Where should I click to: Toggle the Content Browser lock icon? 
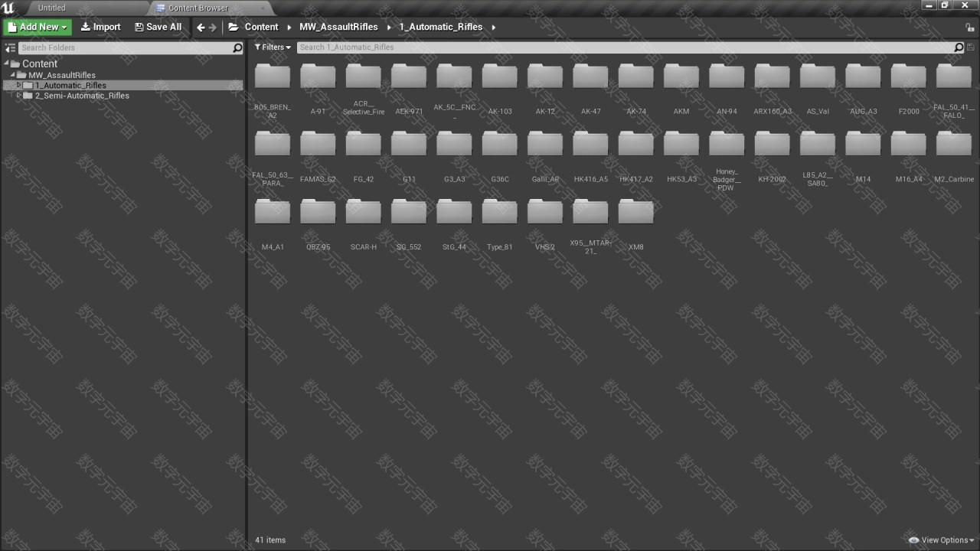[969, 27]
